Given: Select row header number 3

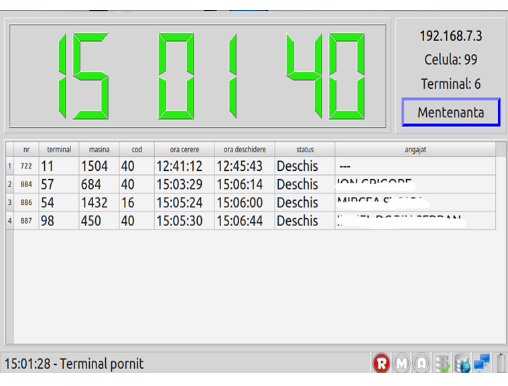Looking at the screenshot, I should tap(10, 202).
